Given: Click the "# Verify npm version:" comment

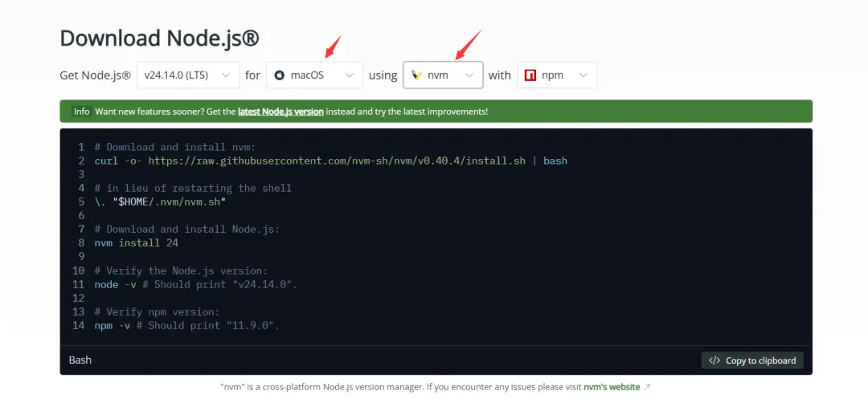Looking at the screenshot, I should point(158,311).
